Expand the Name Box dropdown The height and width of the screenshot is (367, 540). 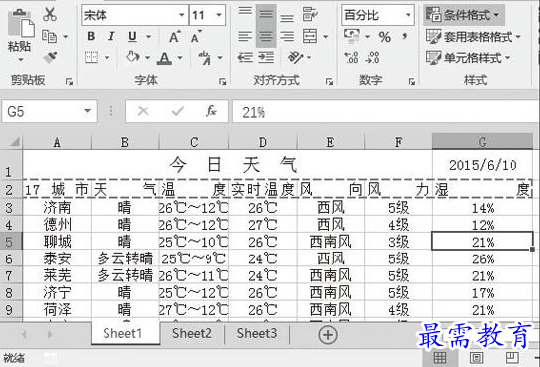pos(87,111)
